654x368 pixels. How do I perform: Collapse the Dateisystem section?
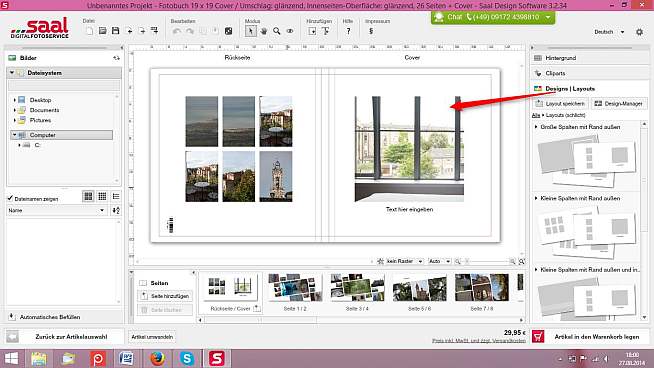12,73
